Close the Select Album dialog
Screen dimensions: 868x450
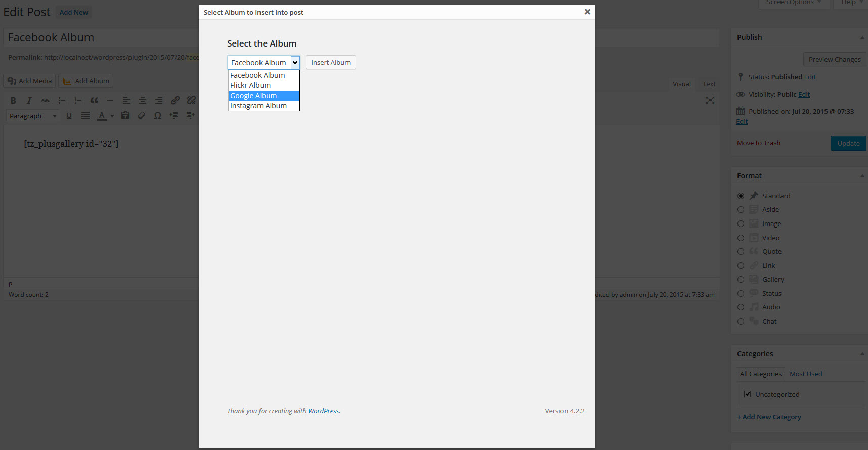point(587,12)
